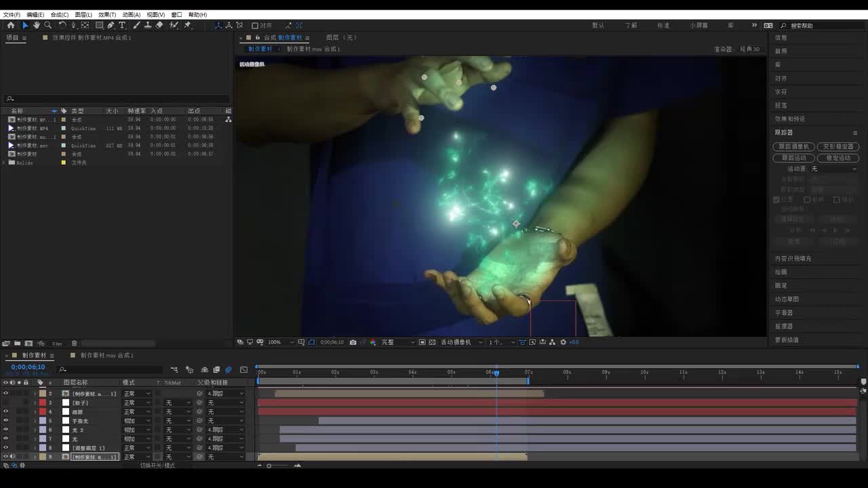Open track matte dropdown for 粒子 layer
The width and height of the screenshot is (868, 488).
click(x=178, y=403)
